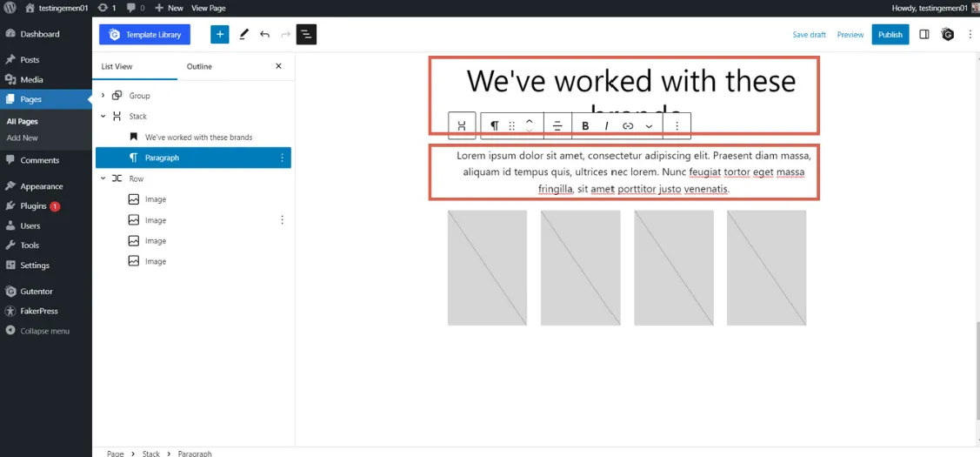Move paragraph block up
Screen dimensions: 980x457
click(529, 120)
